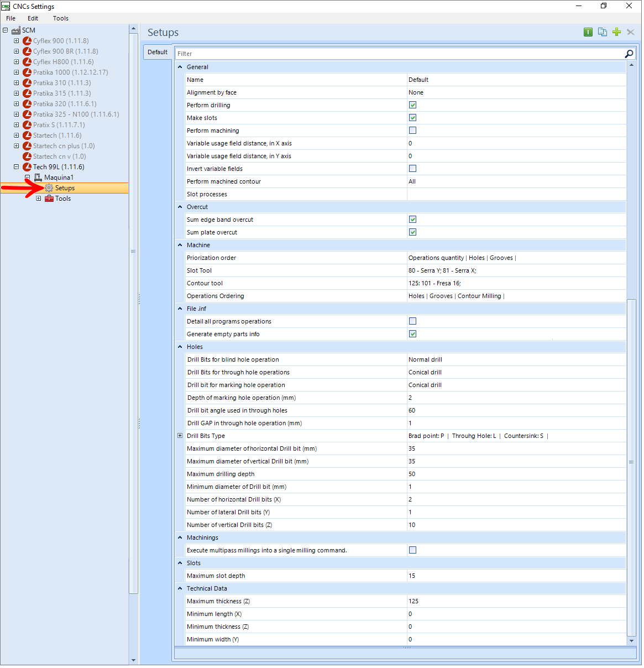Click the Setups gear icon in tree

[x=49, y=188]
